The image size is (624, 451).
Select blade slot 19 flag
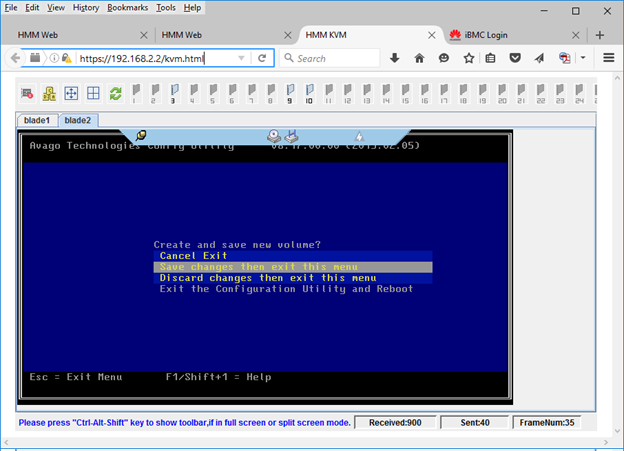coord(482,94)
